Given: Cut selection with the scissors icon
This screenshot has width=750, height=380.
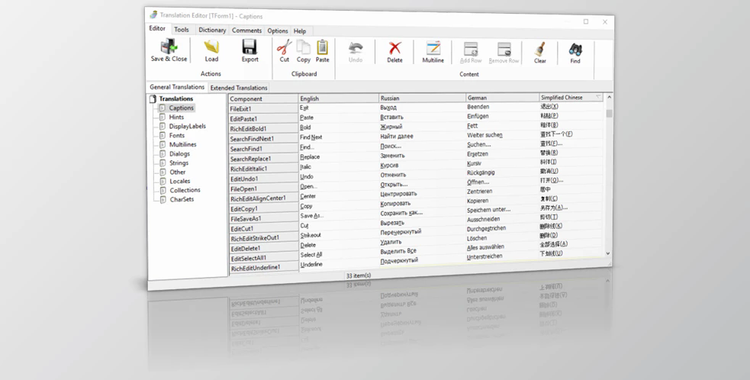Looking at the screenshot, I should pos(284,48).
